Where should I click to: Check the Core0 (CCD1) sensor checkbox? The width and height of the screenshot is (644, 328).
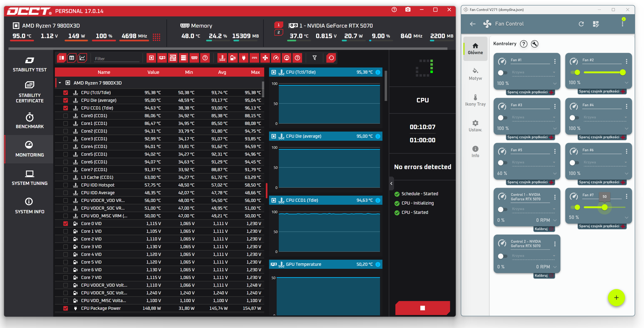[66, 116]
